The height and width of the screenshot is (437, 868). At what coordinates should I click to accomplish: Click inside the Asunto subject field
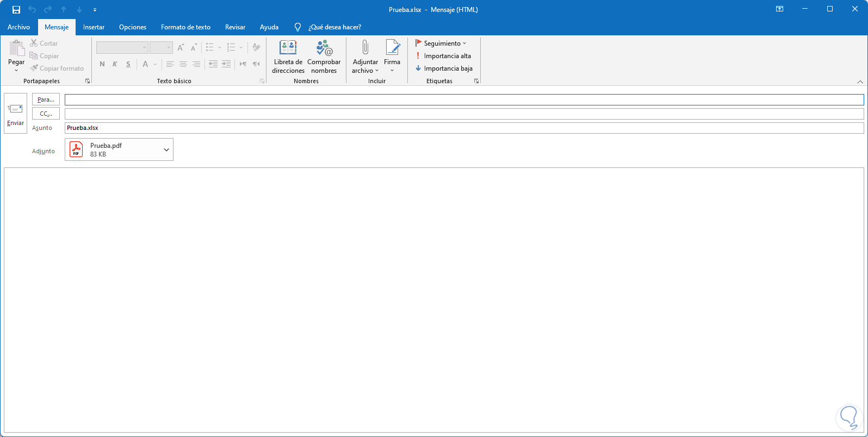462,128
